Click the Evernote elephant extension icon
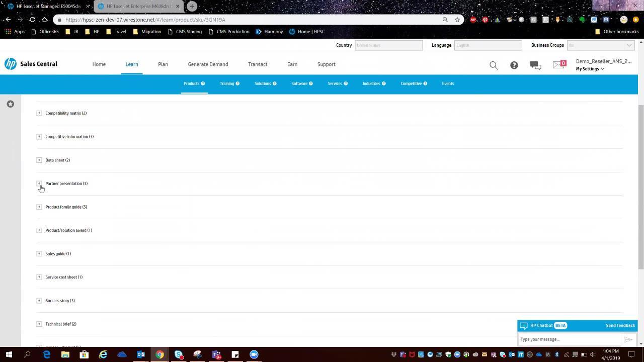 582,20
